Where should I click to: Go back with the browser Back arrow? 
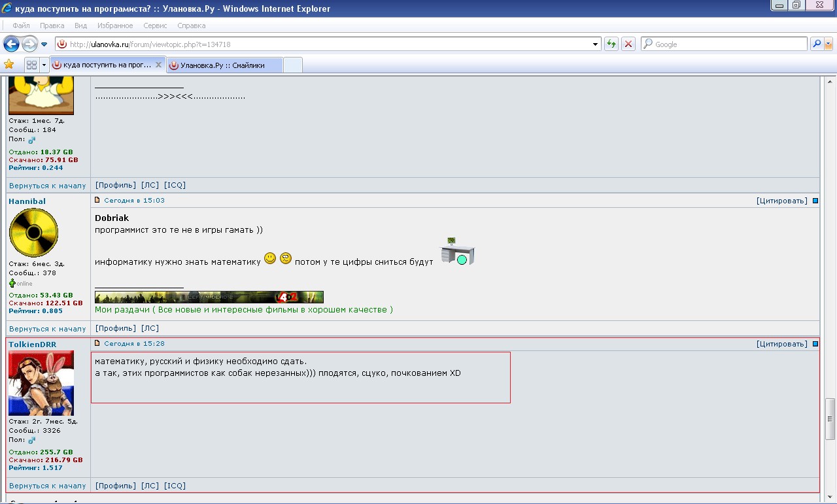tap(11, 44)
